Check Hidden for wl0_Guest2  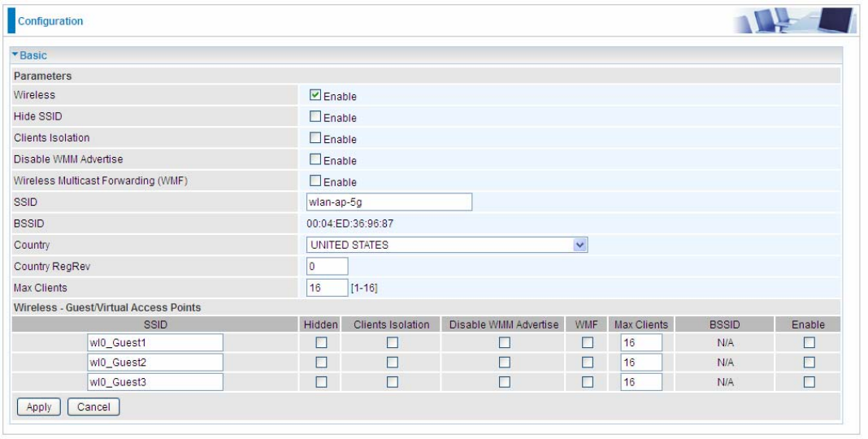[321, 363]
